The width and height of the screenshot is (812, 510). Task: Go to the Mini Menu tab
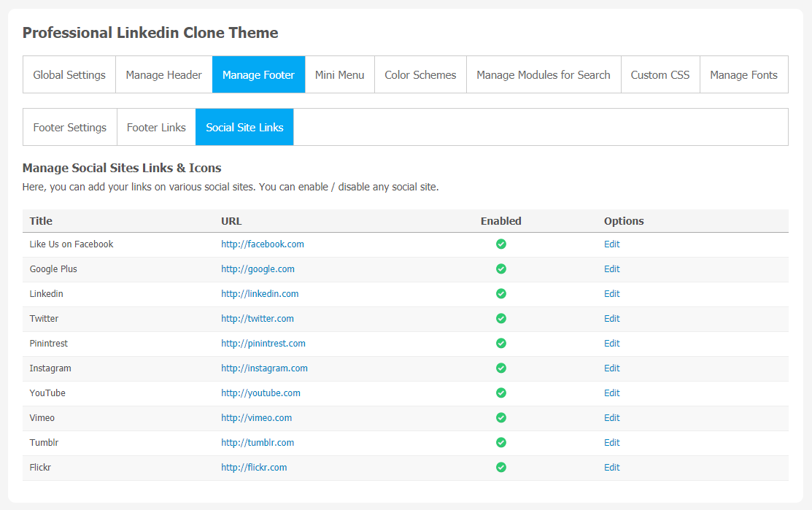tap(340, 75)
